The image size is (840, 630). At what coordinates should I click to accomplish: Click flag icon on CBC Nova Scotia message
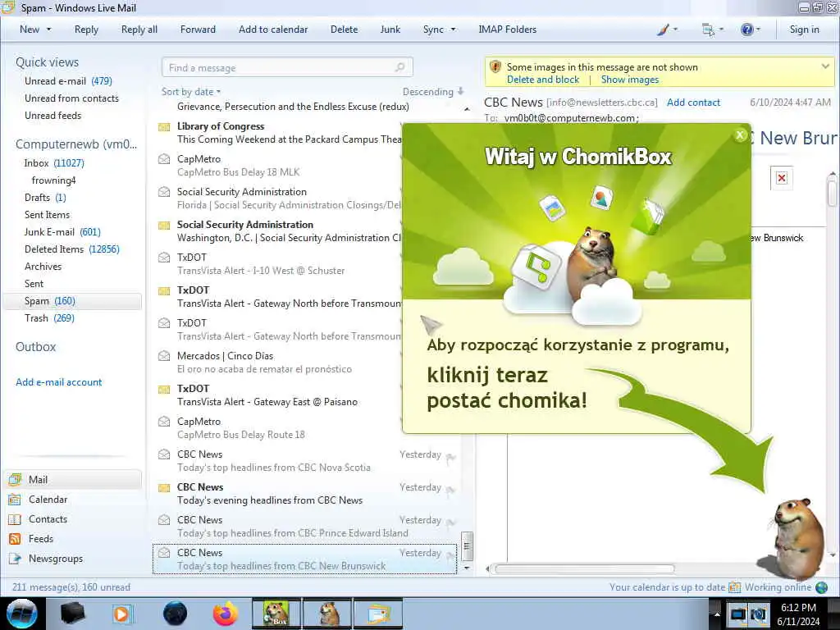450,457
